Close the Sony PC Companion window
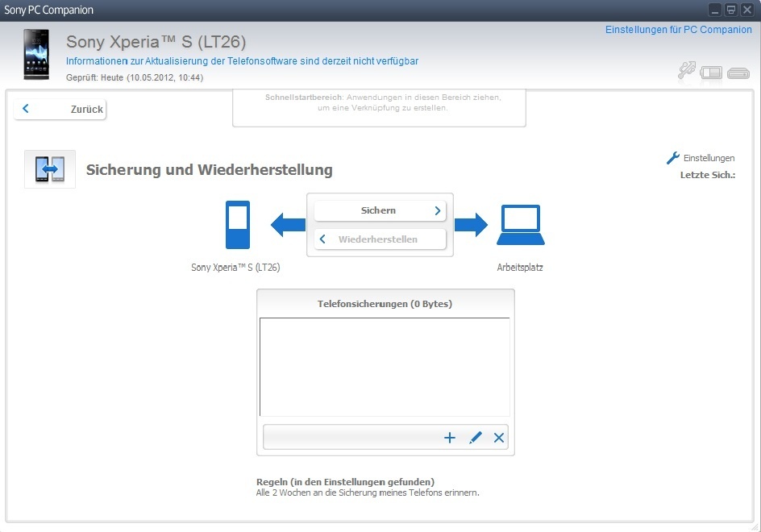Image resolution: width=761 pixels, height=532 pixels. pyautogui.click(x=747, y=10)
